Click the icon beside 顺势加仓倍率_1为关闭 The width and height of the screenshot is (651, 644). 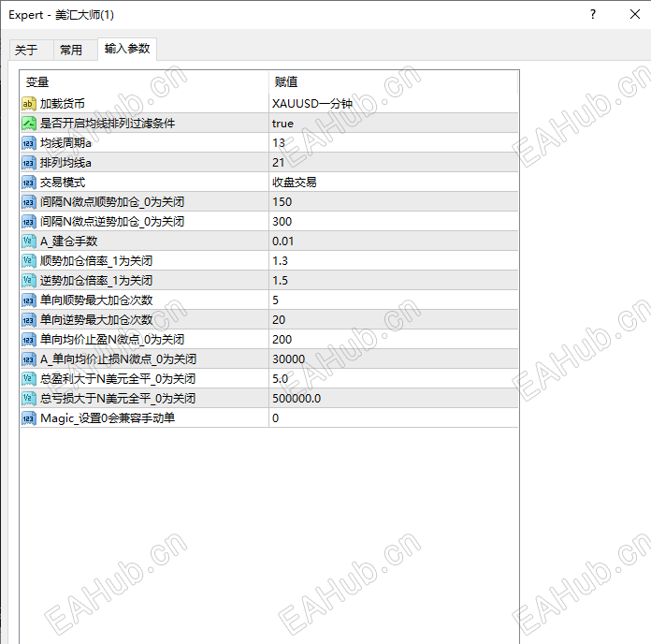[x=29, y=261]
